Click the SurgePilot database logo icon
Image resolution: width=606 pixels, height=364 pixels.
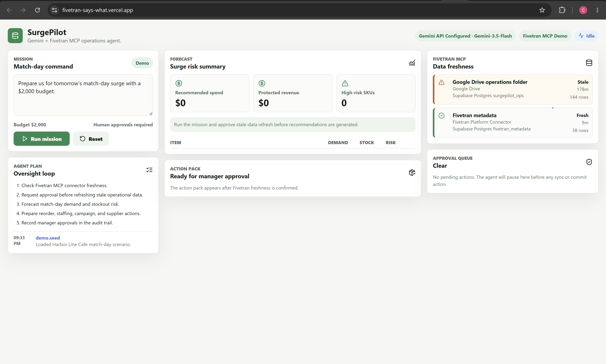pyautogui.click(x=15, y=36)
